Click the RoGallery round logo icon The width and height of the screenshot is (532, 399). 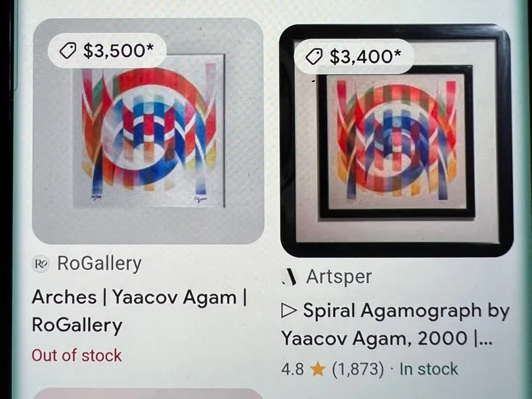(41, 264)
